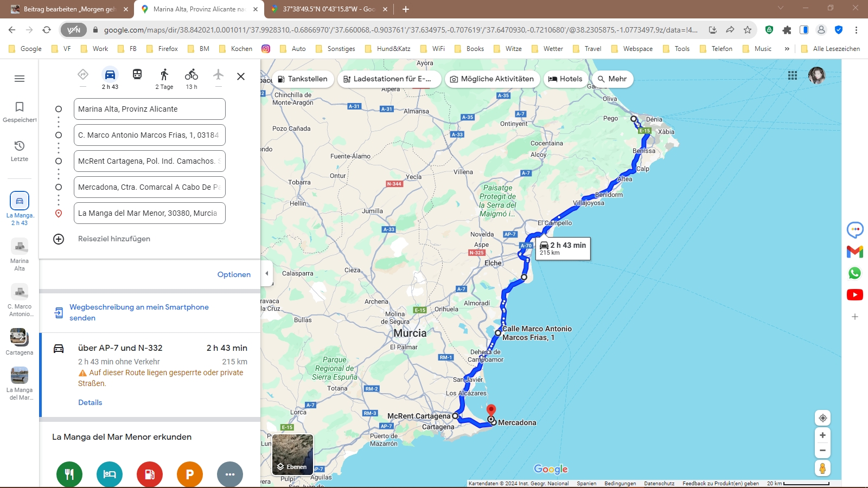Open La Manga 2 h 43 sidebar item
This screenshot has width=868, height=488.
pyautogui.click(x=20, y=209)
